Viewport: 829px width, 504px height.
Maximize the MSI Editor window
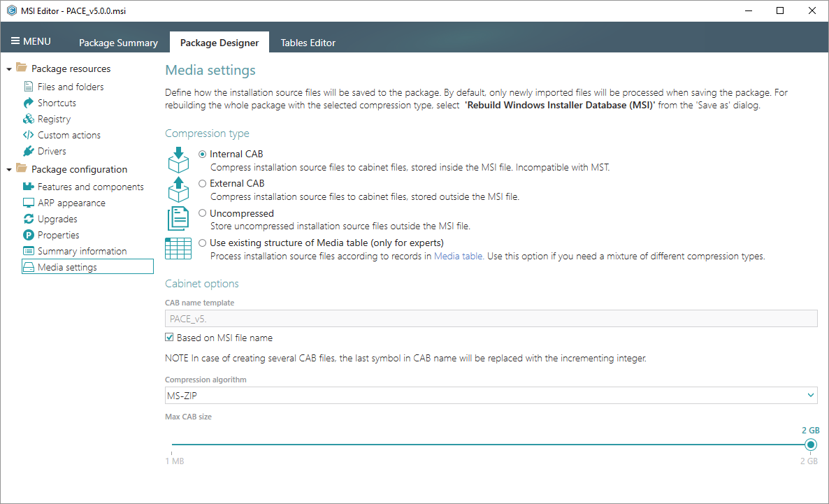pos(780,10)
